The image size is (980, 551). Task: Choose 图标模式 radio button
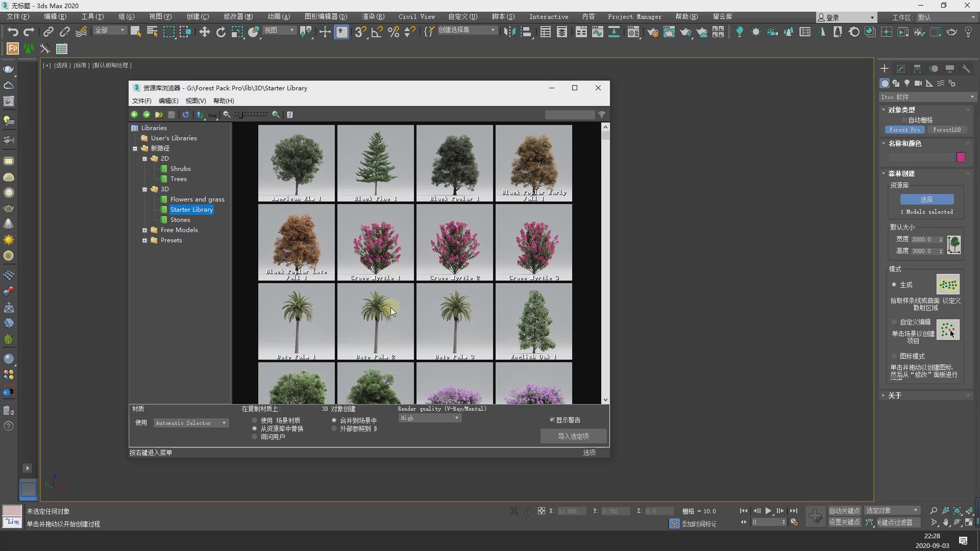(x=894, y=356)
